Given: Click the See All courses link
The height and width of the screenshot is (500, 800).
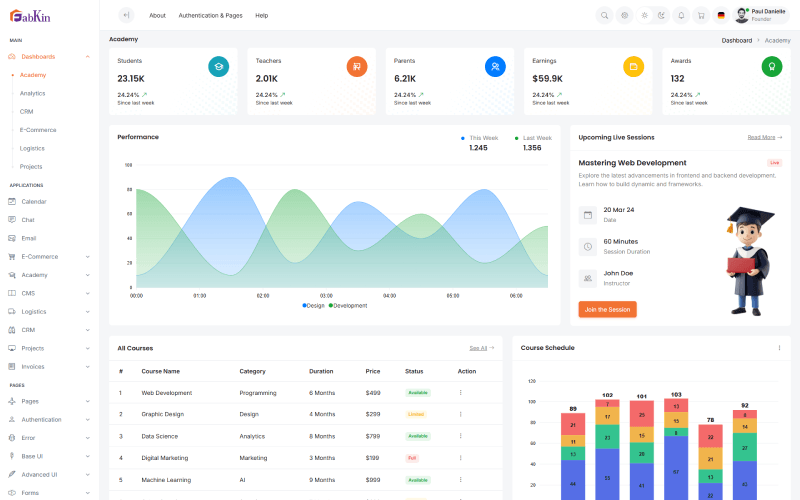Looking at the screenshot, I should coord(481,348).
